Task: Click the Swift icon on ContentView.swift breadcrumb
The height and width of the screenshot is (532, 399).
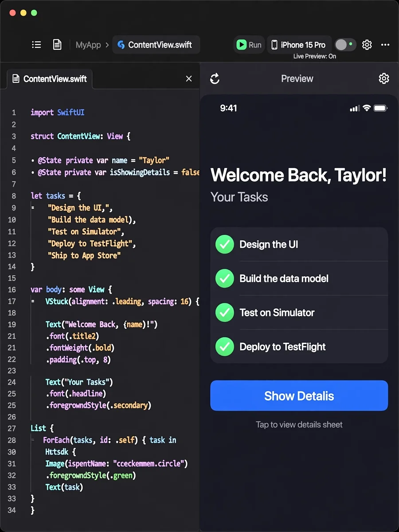Action: [121, 45]
